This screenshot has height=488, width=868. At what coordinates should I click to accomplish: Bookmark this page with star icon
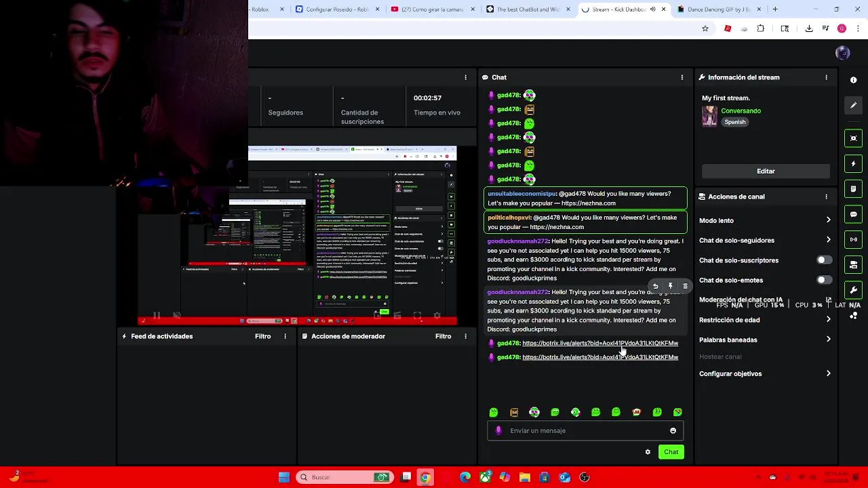click(x=705, y=28)
